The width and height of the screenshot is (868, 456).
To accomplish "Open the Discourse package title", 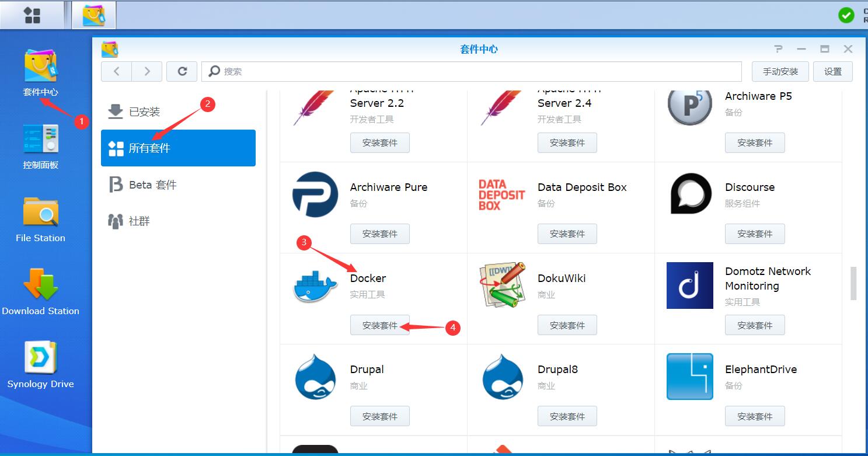I will tap(750, 187).
